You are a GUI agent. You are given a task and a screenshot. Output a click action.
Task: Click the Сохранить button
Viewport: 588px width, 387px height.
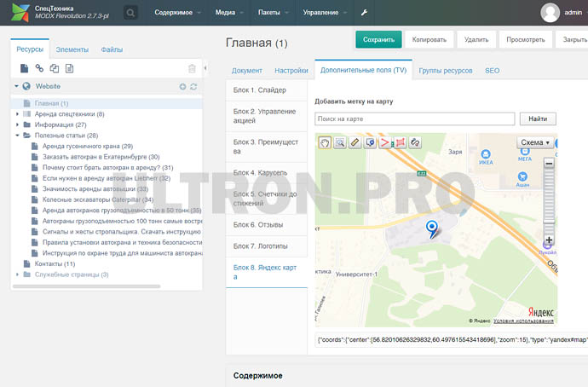[378, 39]
